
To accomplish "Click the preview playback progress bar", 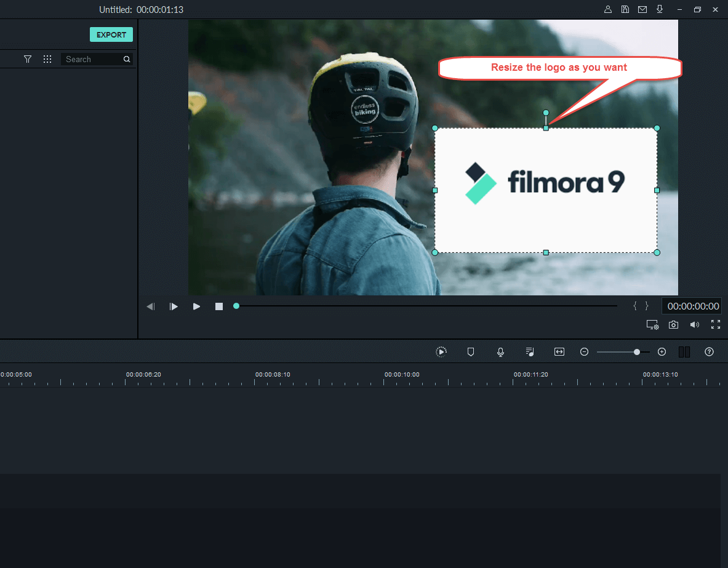I will tap(426, 306).
